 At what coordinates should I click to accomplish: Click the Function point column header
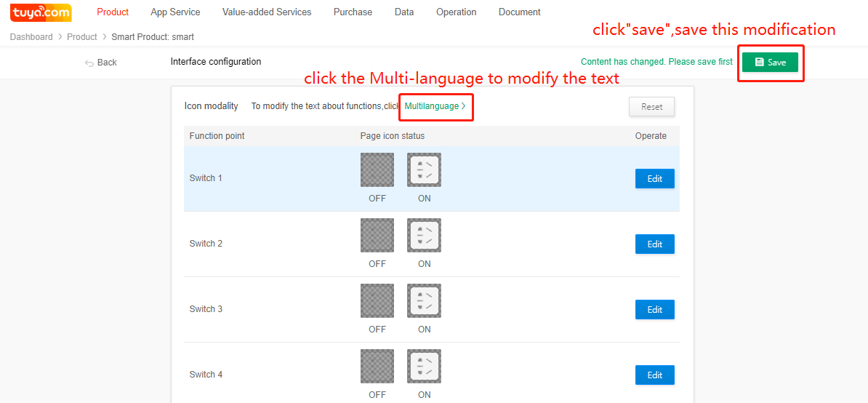[217, 135]
